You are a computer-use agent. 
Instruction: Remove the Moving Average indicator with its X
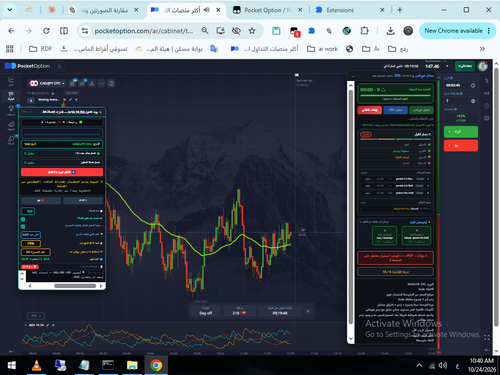76,100
